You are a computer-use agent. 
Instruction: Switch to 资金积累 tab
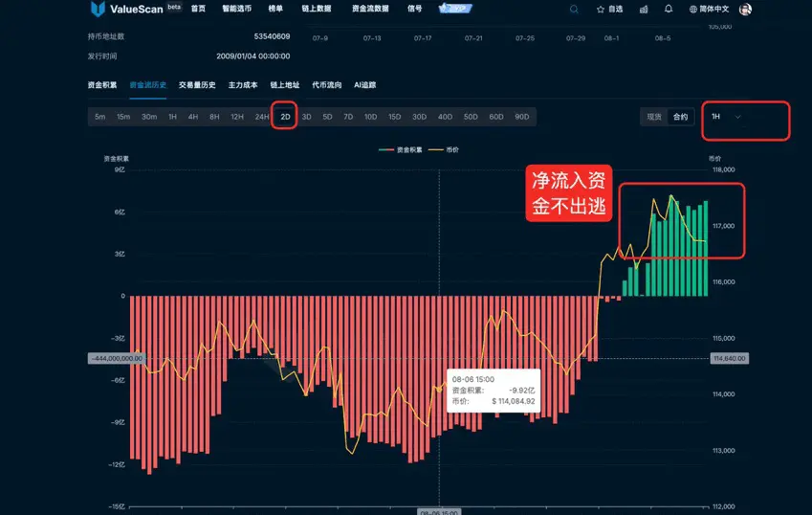pos(102,85)
